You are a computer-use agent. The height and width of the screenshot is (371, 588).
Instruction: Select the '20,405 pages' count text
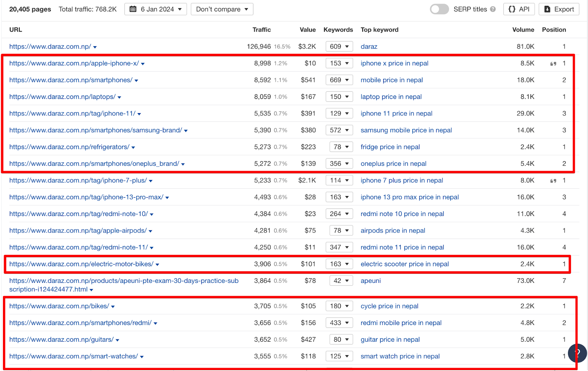pyautogui.click(x=30, y=9)
